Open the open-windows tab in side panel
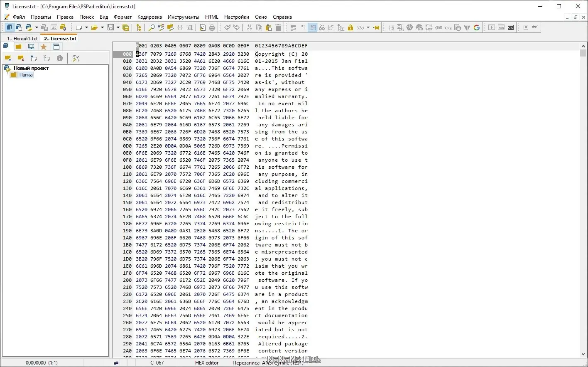The height and width of the screenshot is (367, 588). pos(56,47)
